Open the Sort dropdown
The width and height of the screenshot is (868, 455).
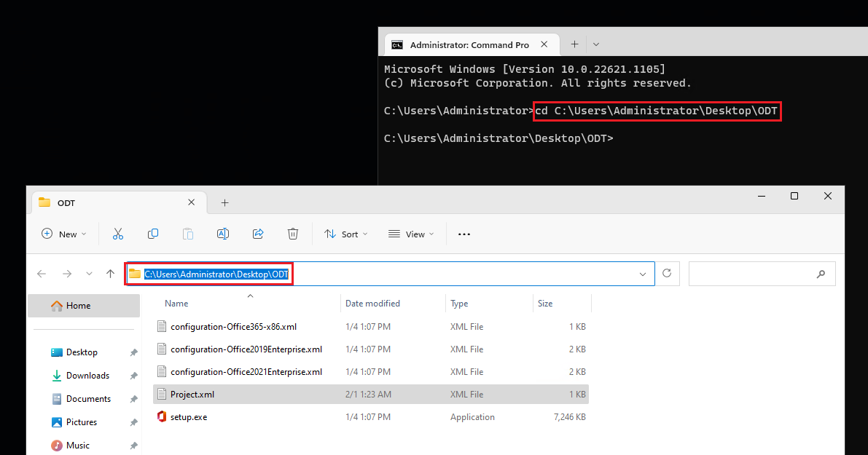[346, 234]
